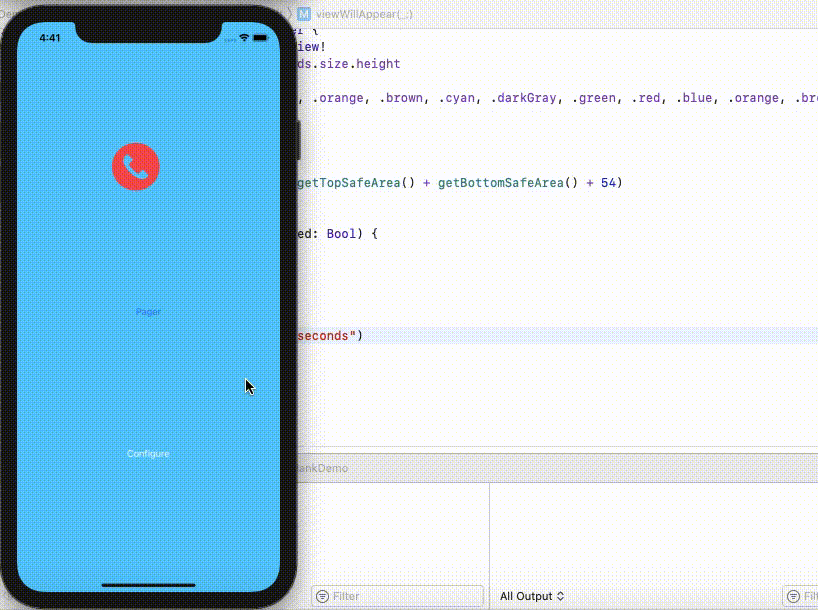Image resolution: width=818 pixels, height=610 pixels.
Task: Click the battery icon in simulator status bar
Action: point(260,38)
